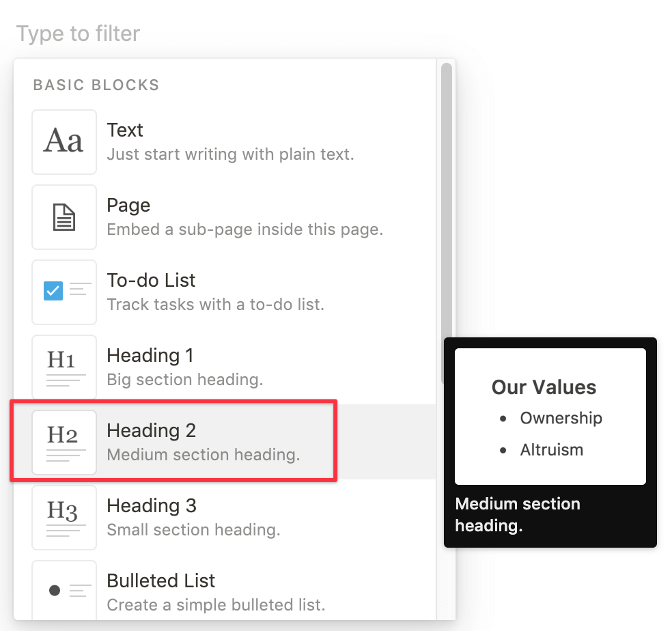Click the Aa Text block icon
Viewport: 672px width, 631px height.
pyautogui.click(x=64, y=142)
